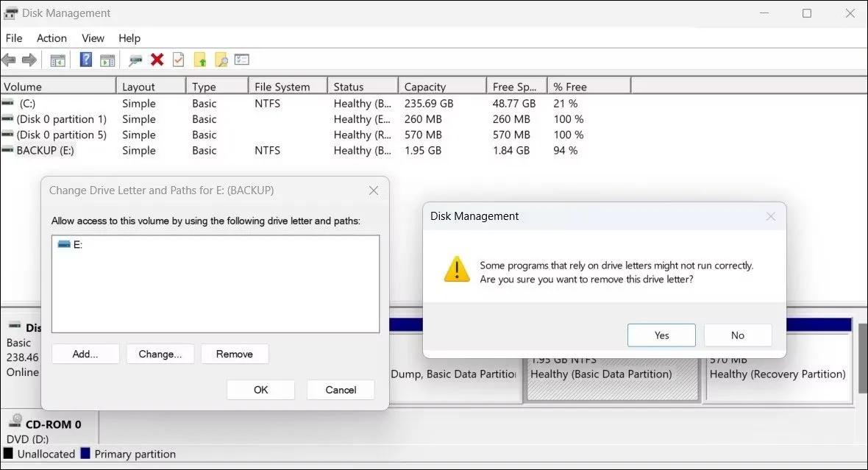
Task: Confirm drive letter removal with Yes
Action: click(661, 335)
